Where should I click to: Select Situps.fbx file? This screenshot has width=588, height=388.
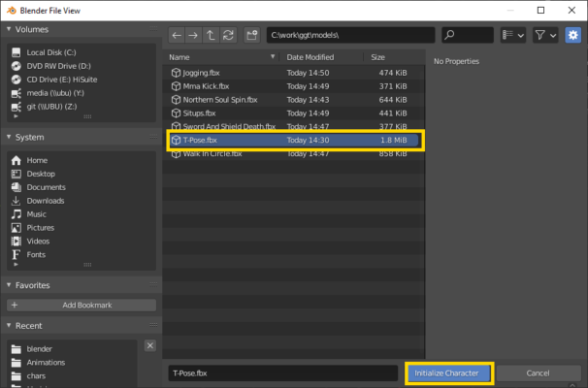[x=294, y=113]
